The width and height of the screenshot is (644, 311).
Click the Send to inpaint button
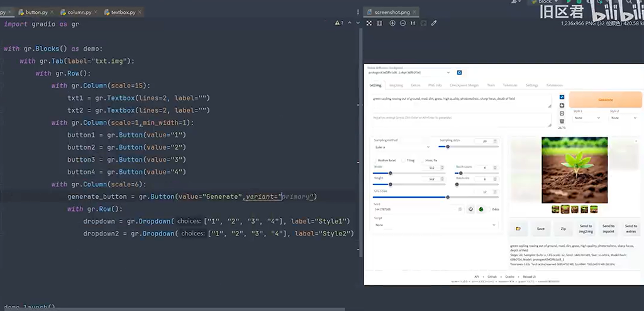(x=608, y=229)
